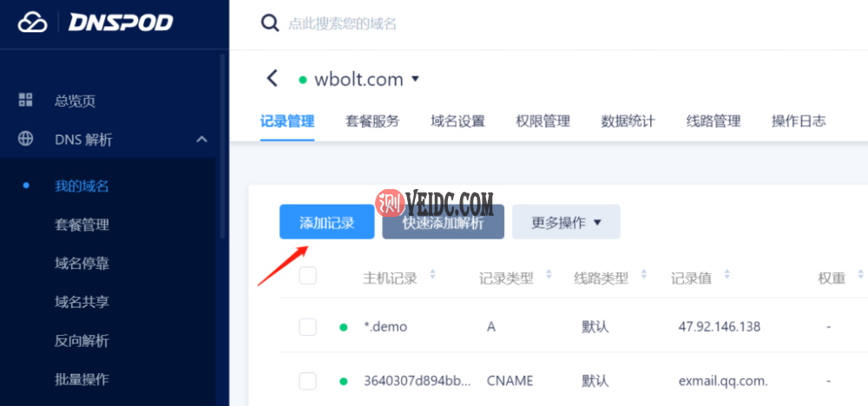Image resolution: width=868 pixels, height=406 pixels.
Task: Click the search magnifier icon
Action: [270, 23]
